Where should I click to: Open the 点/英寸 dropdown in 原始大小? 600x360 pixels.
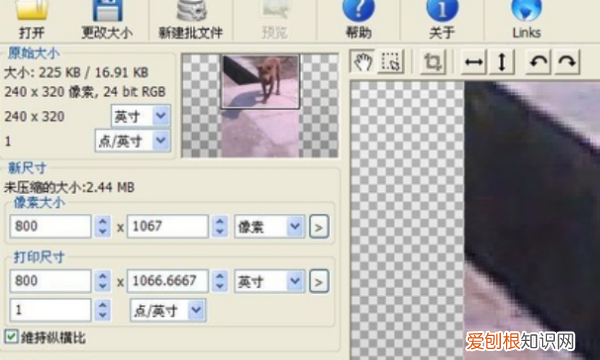[133, 141]
